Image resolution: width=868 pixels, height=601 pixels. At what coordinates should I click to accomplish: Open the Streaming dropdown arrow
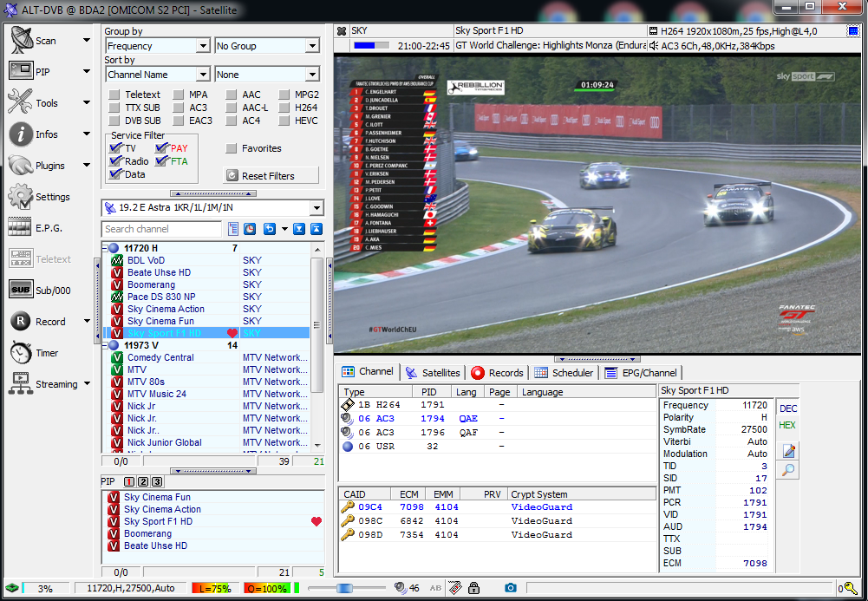click(x=87, y=383)
